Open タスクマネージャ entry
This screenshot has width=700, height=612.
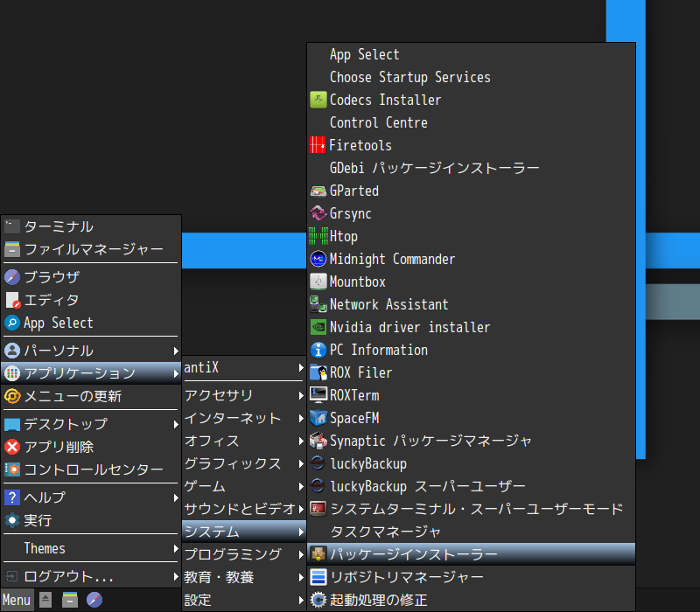click(471, 532)
